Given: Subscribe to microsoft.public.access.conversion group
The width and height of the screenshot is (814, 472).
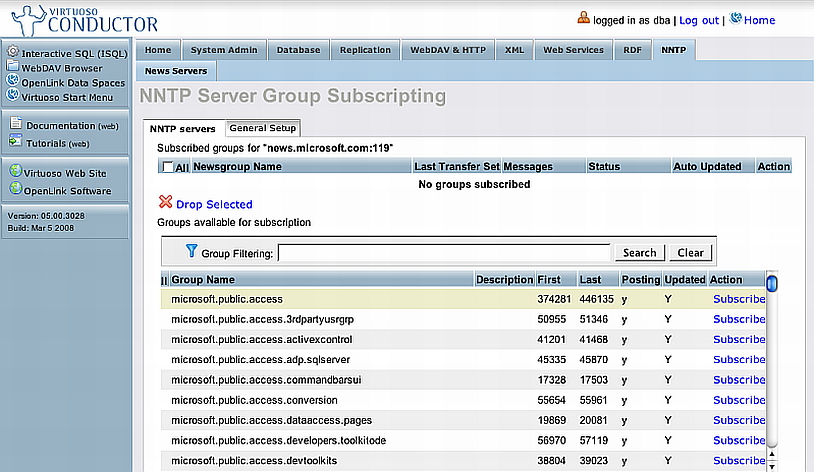Looking at the screenshot, I should [x=738, y=400].
